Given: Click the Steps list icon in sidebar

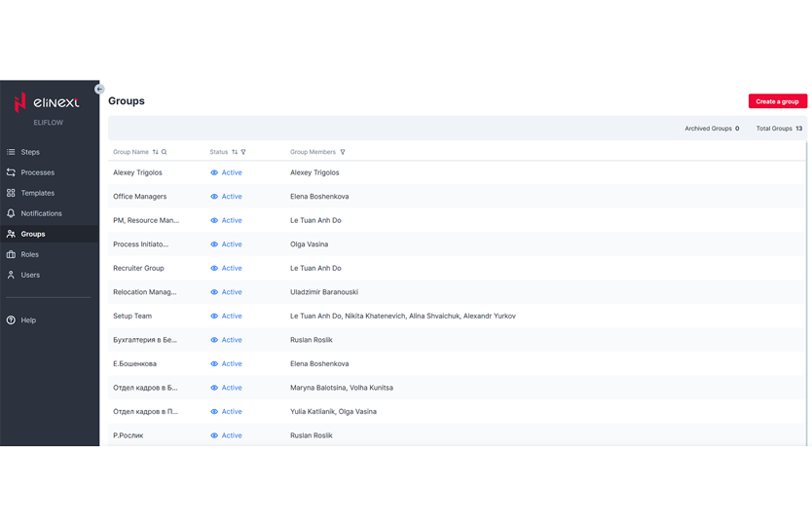Looking at the screenshot, I should tap(11, 152).
